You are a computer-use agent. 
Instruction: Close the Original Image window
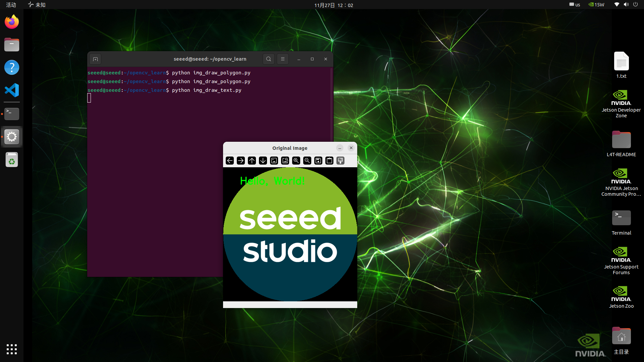[x=351, y=148]
